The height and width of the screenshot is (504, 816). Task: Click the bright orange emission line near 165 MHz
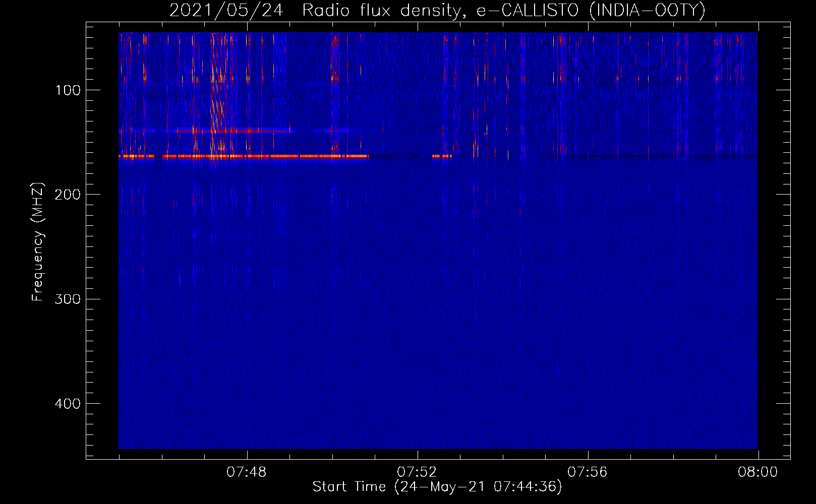coord(244,157)
